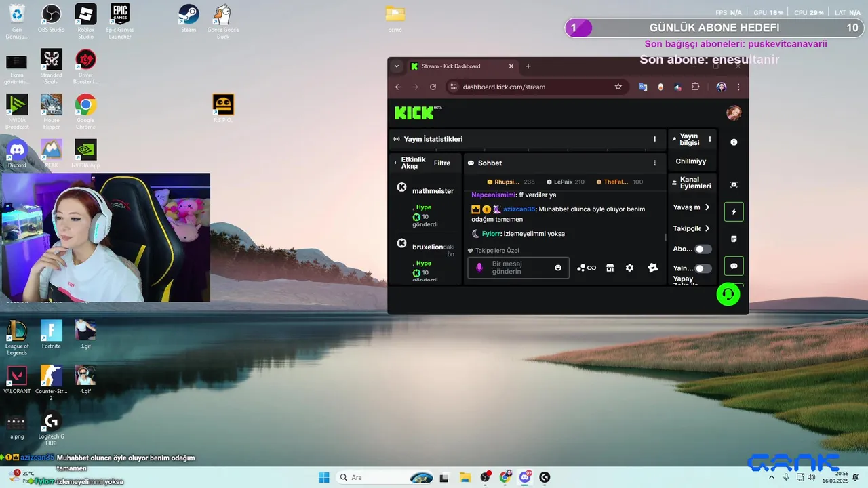Screen dimensions: 868x488
Task: Click the document notes sidebar icon
Action: coord(734,239)
